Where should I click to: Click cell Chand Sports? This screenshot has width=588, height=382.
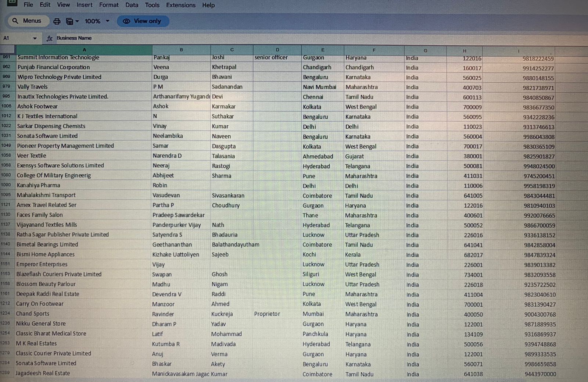click(x=32, y=314)
